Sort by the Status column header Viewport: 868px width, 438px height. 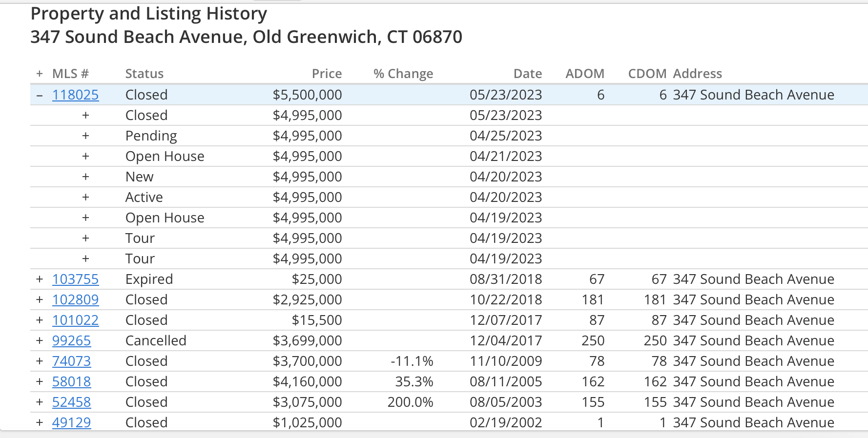pyautogui.click(x=144, y=74)
